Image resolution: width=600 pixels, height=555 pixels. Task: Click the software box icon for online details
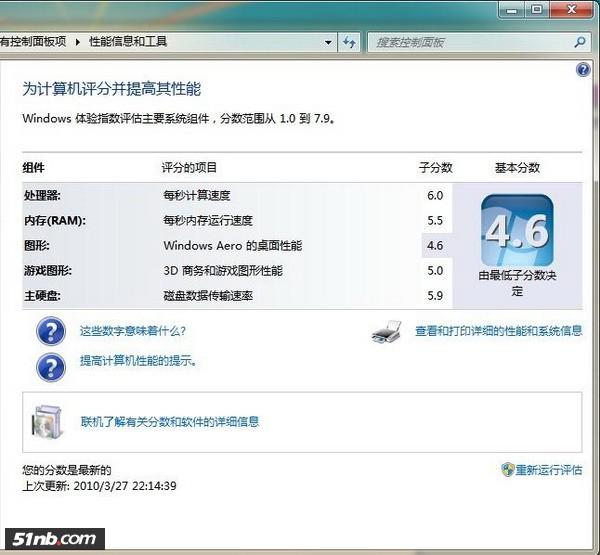pos(49,423)
